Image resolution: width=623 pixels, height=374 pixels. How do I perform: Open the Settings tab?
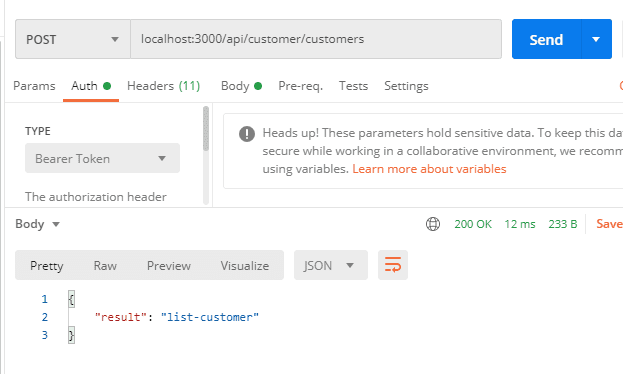tap(406, 86)
